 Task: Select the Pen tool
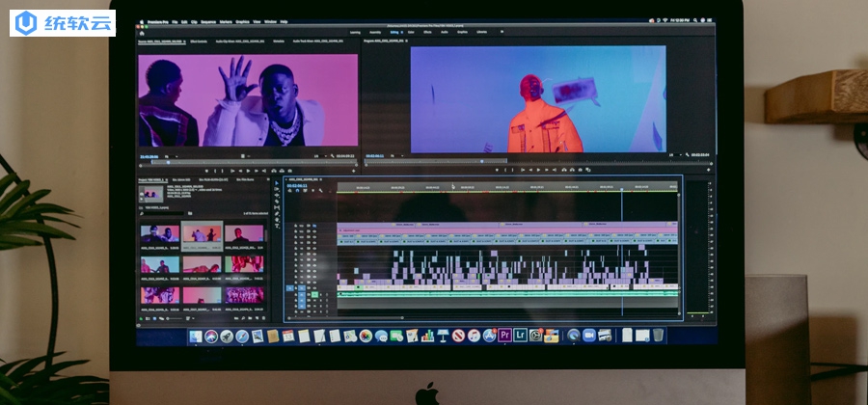click(277, 213)
